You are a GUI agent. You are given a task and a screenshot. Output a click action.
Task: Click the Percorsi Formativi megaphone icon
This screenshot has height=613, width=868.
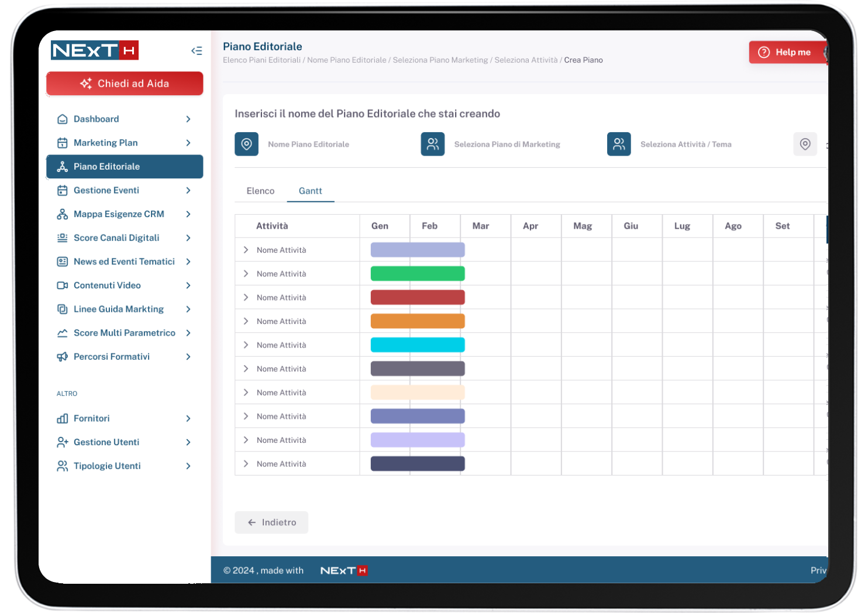coord(62,357)
